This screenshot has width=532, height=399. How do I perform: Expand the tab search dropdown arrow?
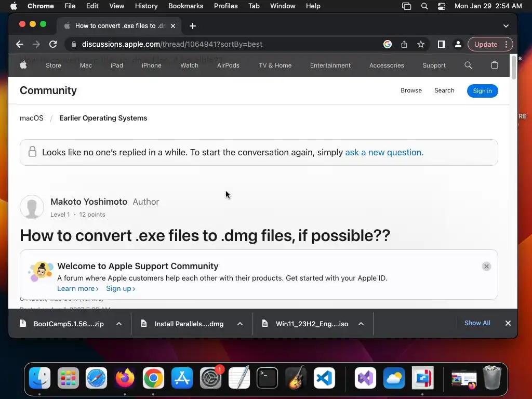point(506,26)
